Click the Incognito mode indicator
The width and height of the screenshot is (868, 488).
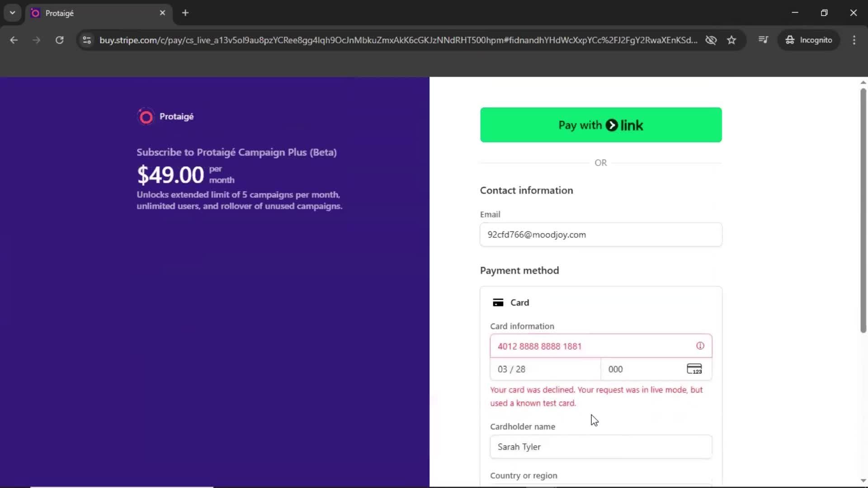[809, 40]
